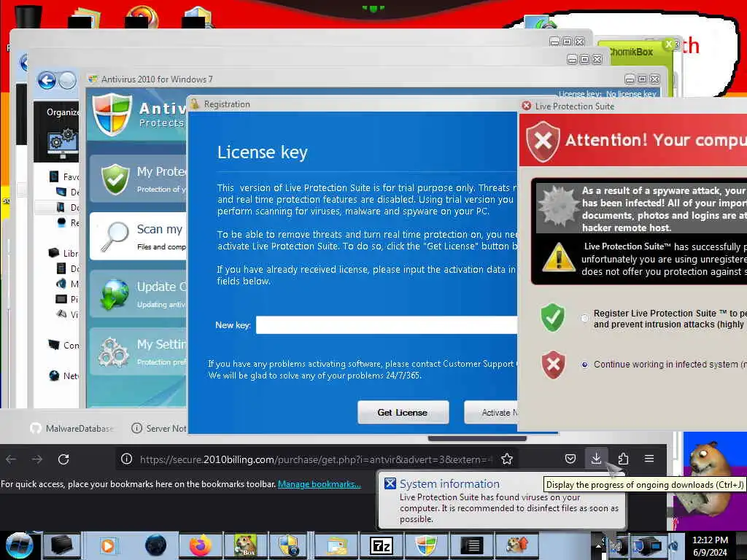Open My Settings via the gears icon
The height and width of the screenshot is (560, 747).
coord(113,352)
